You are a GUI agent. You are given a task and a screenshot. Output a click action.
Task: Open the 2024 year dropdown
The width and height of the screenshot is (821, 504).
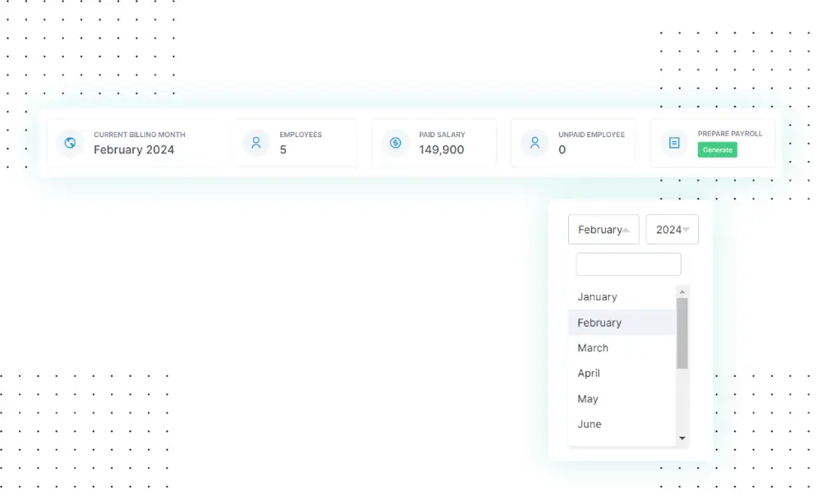coord(672,230)
